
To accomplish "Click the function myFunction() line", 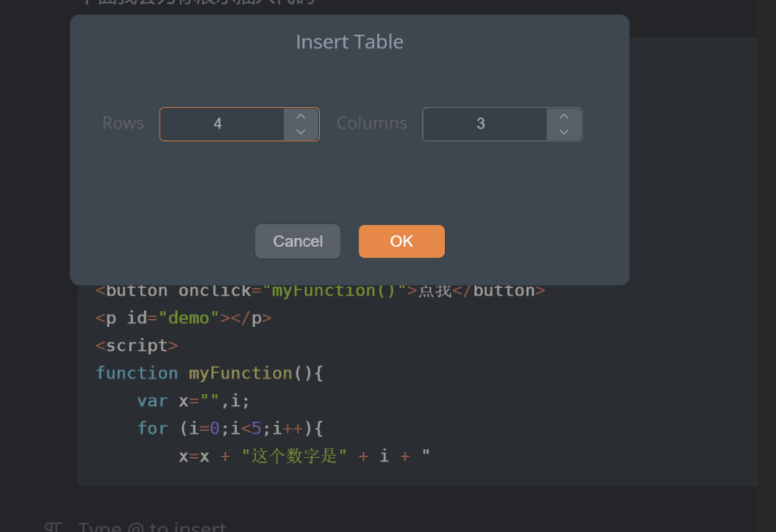I will [x=209, y=373].
